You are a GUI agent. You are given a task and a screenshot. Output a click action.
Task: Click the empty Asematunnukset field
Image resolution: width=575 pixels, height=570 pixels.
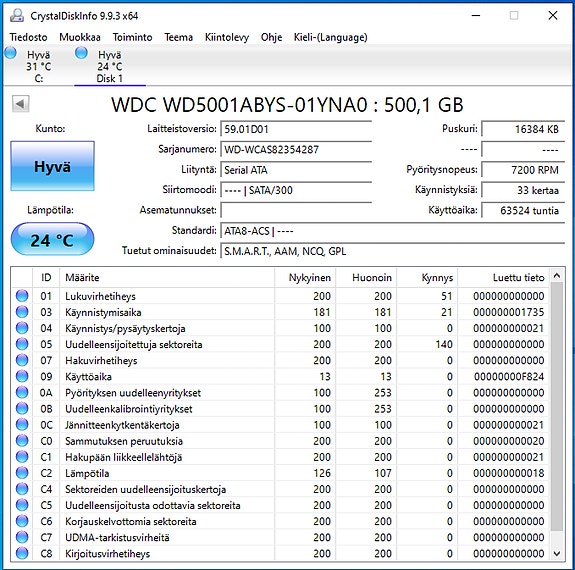[x=296, y=211]
